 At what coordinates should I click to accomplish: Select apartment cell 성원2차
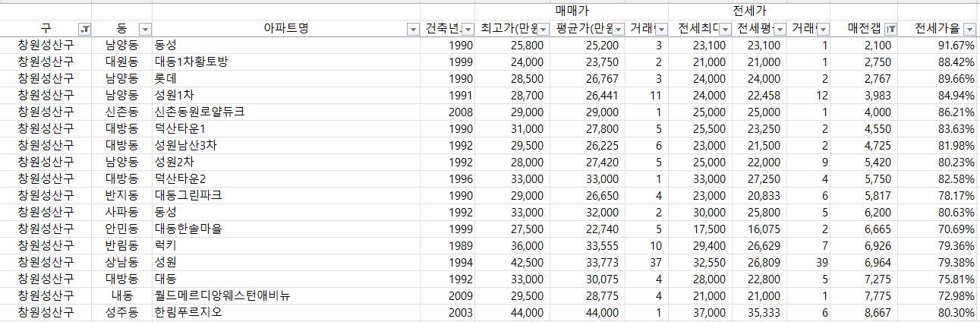pos(287,162)
